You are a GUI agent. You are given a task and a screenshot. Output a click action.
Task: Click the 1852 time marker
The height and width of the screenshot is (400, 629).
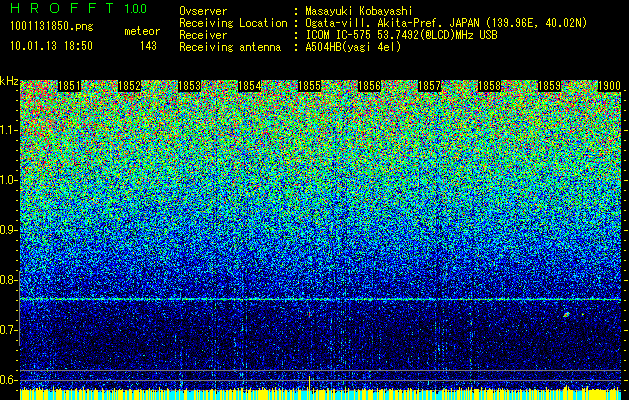[x=130, y=86]
